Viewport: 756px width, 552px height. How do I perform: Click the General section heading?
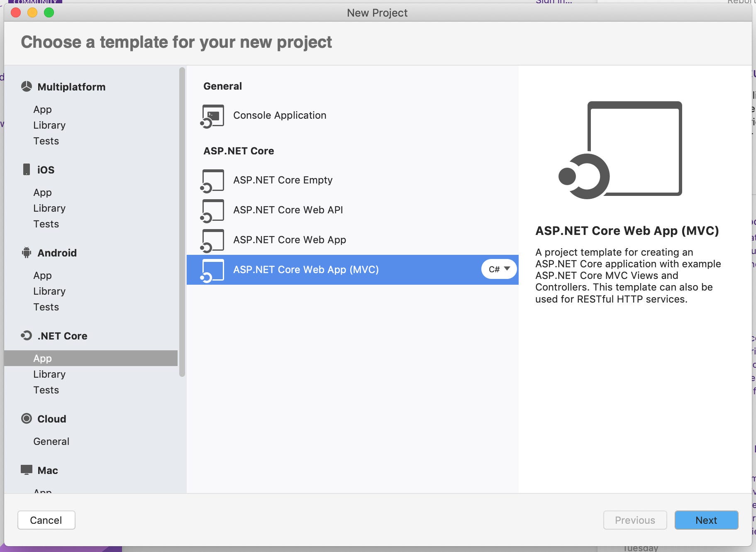tap(222, 86)
